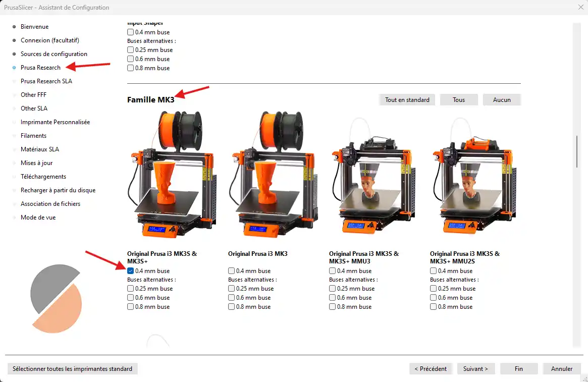The height and width of the screenshot is (382, 588).
Task: Check 0.4 mm buse under Input Shaper
Action: tap(131, 32)
